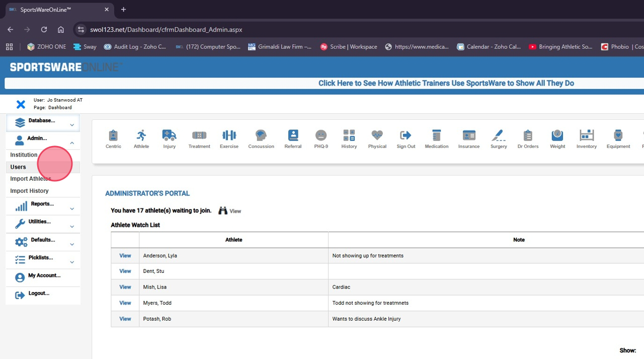Expand the Database menu section

click(x=43, y=122)
